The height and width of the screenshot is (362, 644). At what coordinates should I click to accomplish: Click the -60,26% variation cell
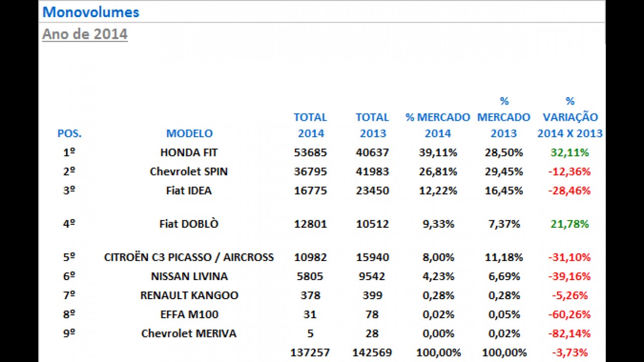click(x=570, y=314)
